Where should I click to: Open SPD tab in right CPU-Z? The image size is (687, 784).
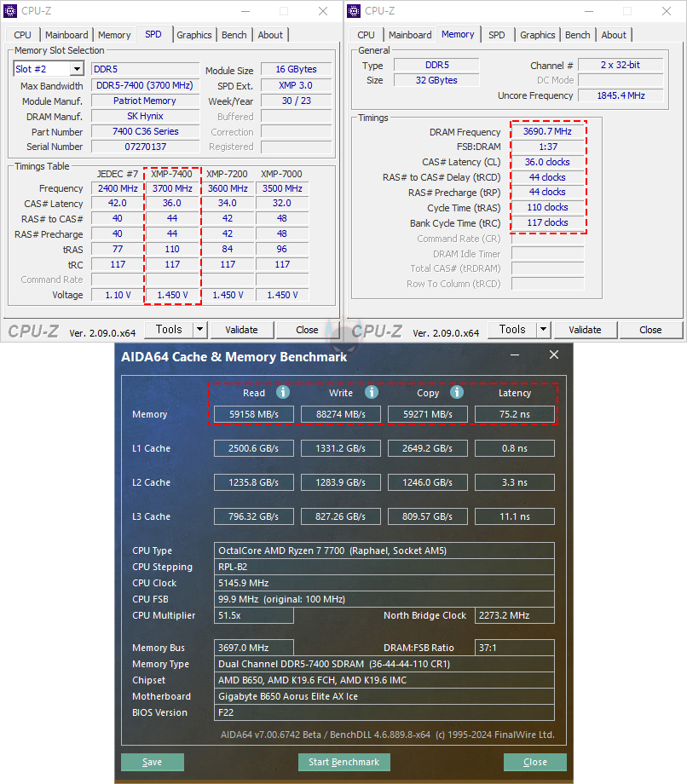[497, 35]
